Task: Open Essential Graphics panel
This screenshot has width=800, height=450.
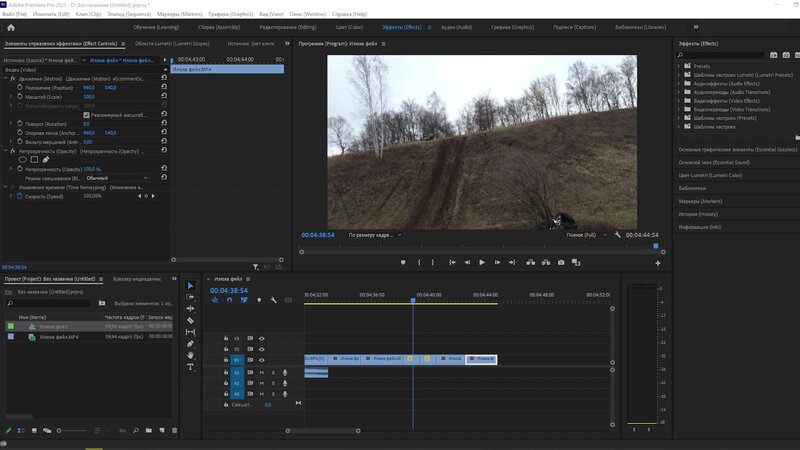Action: click(737, 149)
